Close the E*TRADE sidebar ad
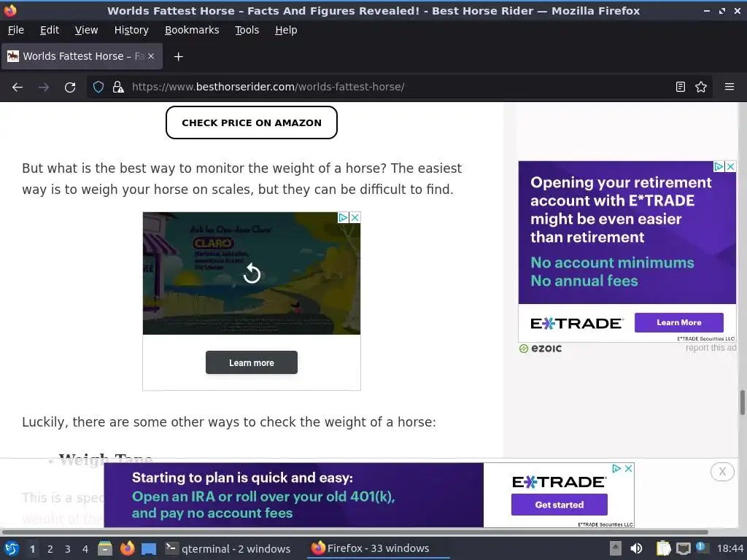The image size is (747, 560). click(730, 167)
